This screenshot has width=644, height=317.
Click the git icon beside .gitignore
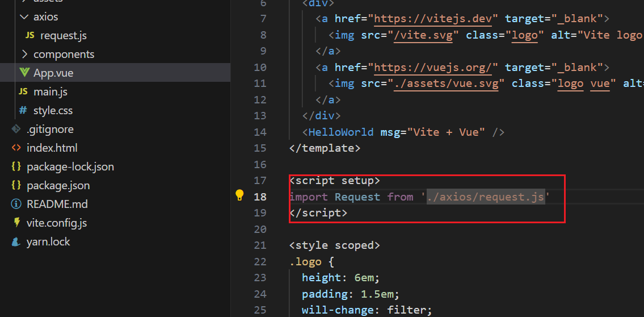pos(16,129)
